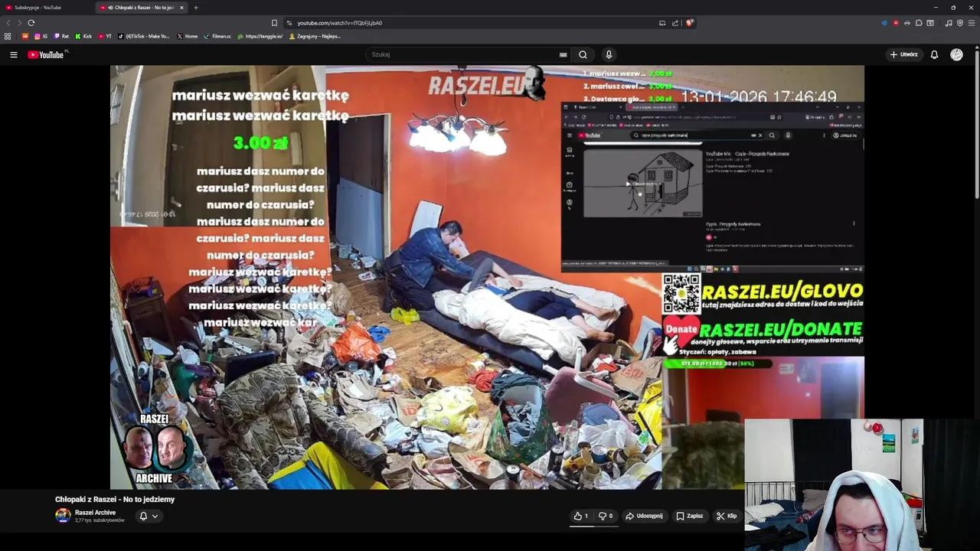The height and width of the screenshot is (551, 980).
Task: Share page via address bar share icon
Action: tap(675, 23)
